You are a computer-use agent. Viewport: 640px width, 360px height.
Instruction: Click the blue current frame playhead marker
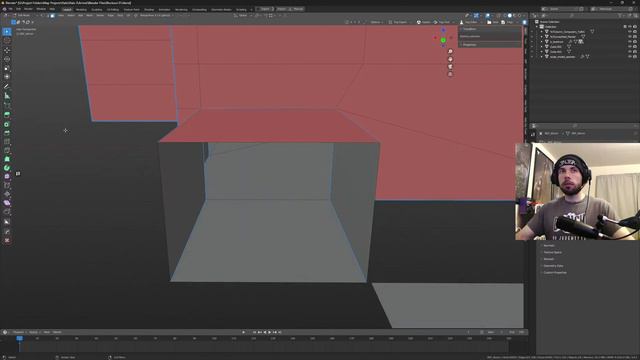(19, 338)
